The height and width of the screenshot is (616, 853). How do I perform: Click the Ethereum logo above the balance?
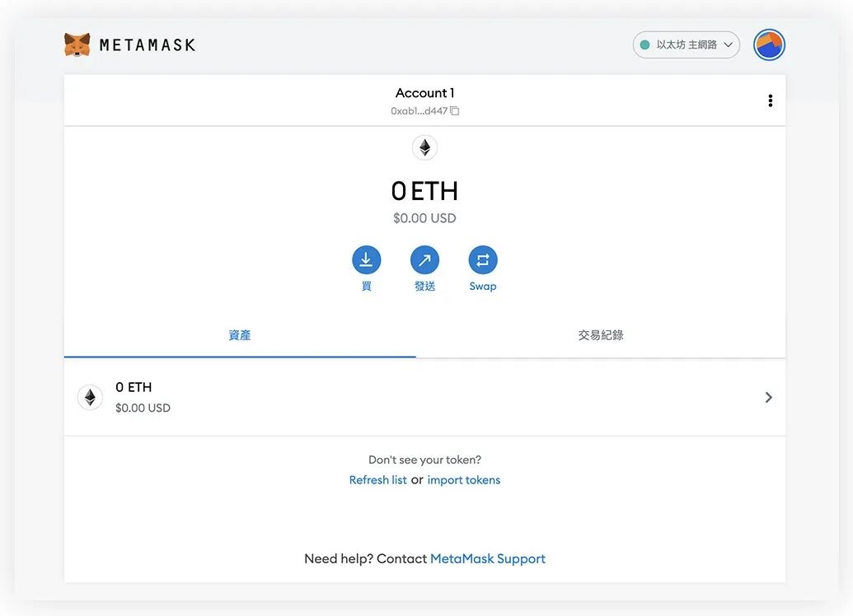424,147
